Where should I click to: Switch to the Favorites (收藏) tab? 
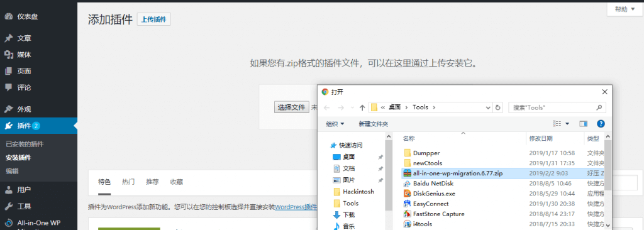(x=177, y=182)
